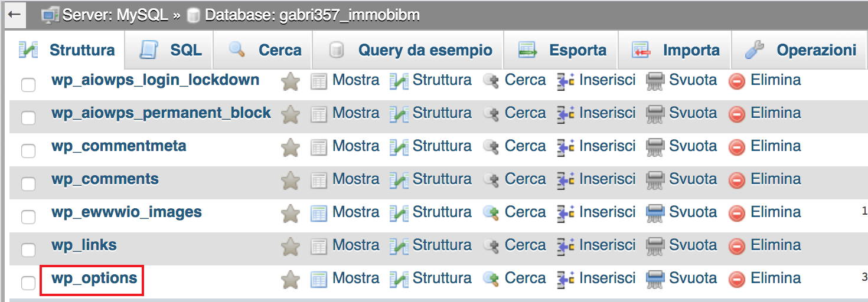The image size is (868, 302).
Task: Click the back arrow icon in header
Action: point(15,15)
